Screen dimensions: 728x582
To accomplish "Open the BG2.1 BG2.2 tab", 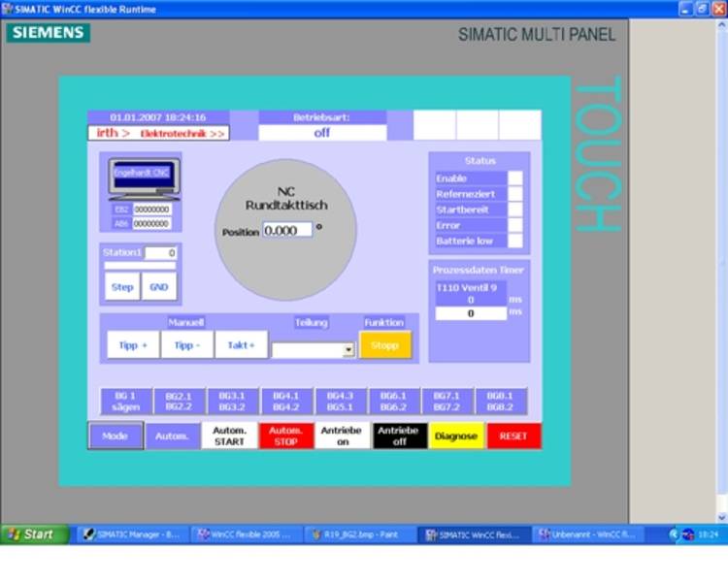I will (179, 402).
